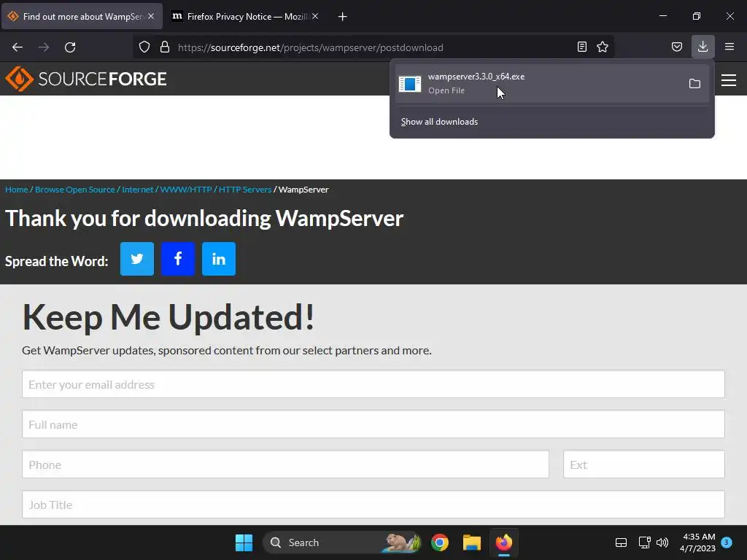
Task: Open notification center badge
Action: (727, 542)
